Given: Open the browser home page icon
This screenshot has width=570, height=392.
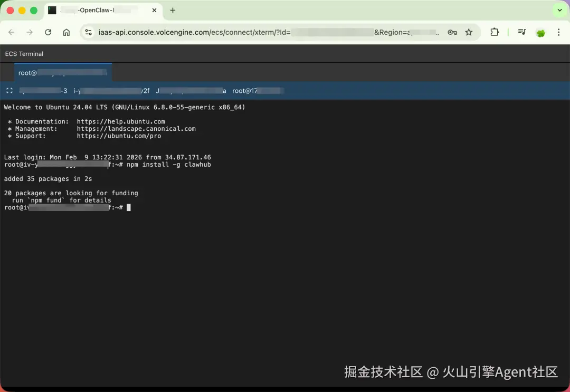Looking at the screenshot, I should point(66,32).
